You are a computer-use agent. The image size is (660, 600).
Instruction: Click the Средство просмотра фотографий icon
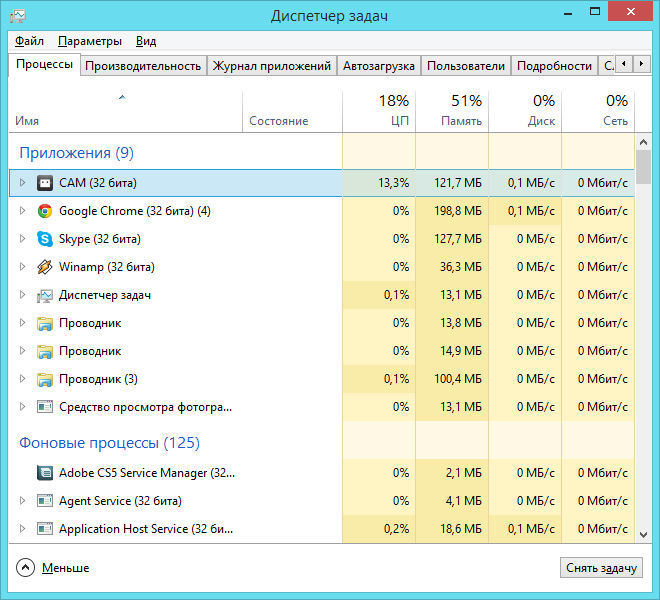[x=45, y=407]
